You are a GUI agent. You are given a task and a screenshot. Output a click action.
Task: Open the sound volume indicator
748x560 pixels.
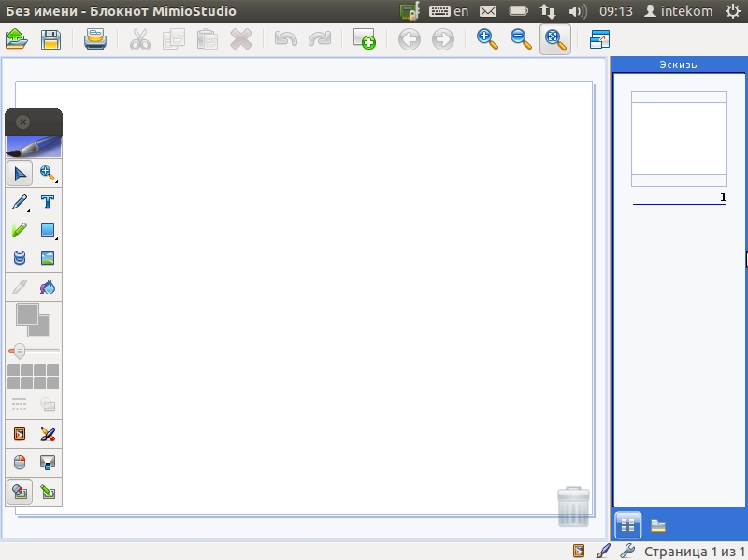point(578,11)
